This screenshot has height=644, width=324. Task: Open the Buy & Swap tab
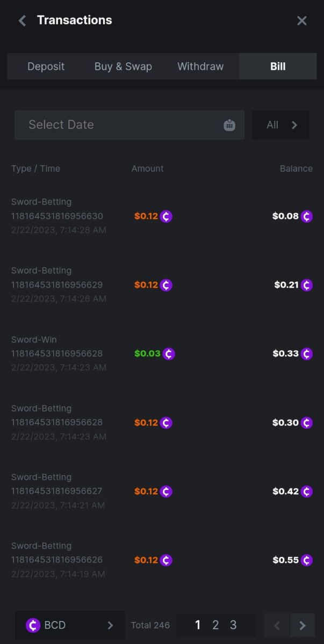point(123,67)
